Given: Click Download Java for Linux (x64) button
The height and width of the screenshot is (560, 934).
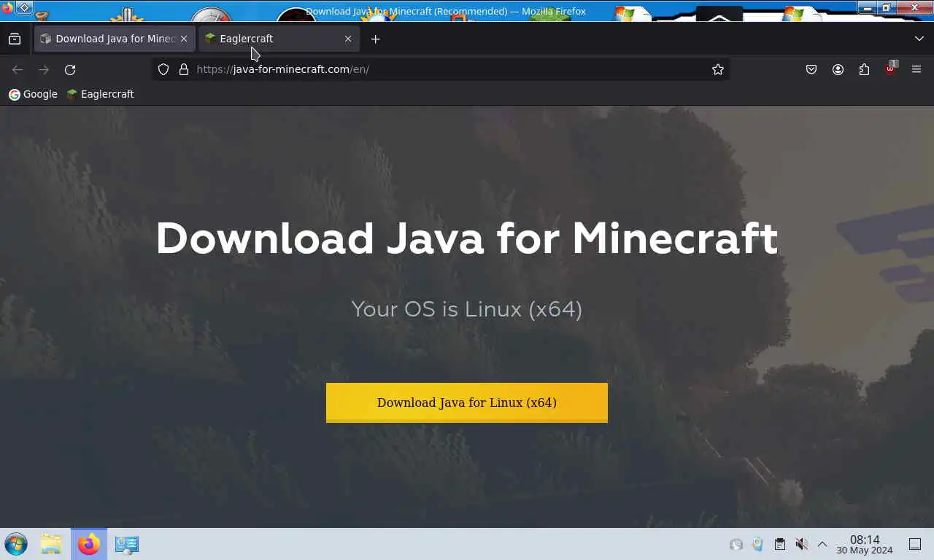Looking at the screenshot, I should (467, 402).
